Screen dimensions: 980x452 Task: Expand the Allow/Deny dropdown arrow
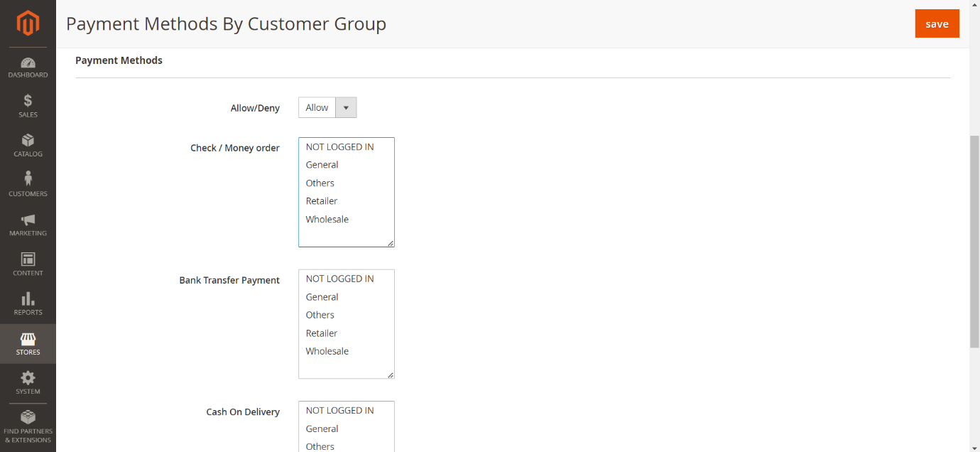346,108
